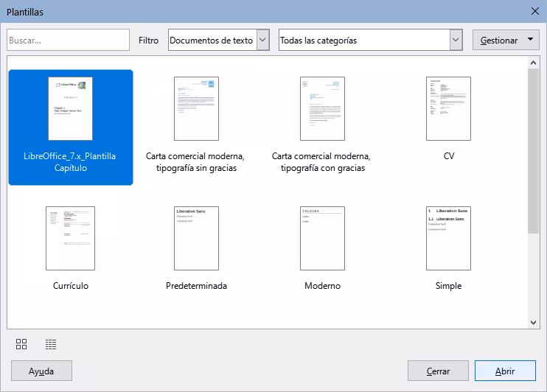Switch to list view
Image resolution: width=547 pixels, height=392 pixels.
(x=51, y=344)
